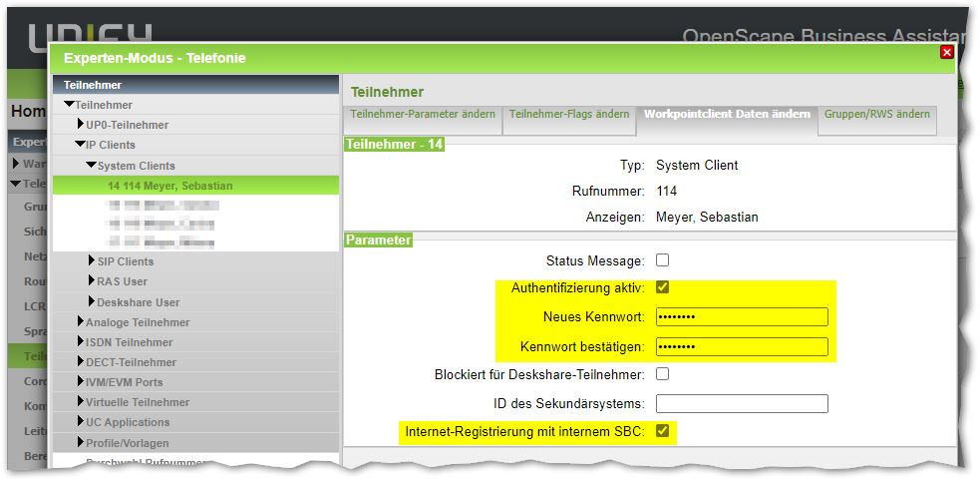The image size is (980, 481).
Task: Expand UC Applications tree node
Action: pos(81,421)
